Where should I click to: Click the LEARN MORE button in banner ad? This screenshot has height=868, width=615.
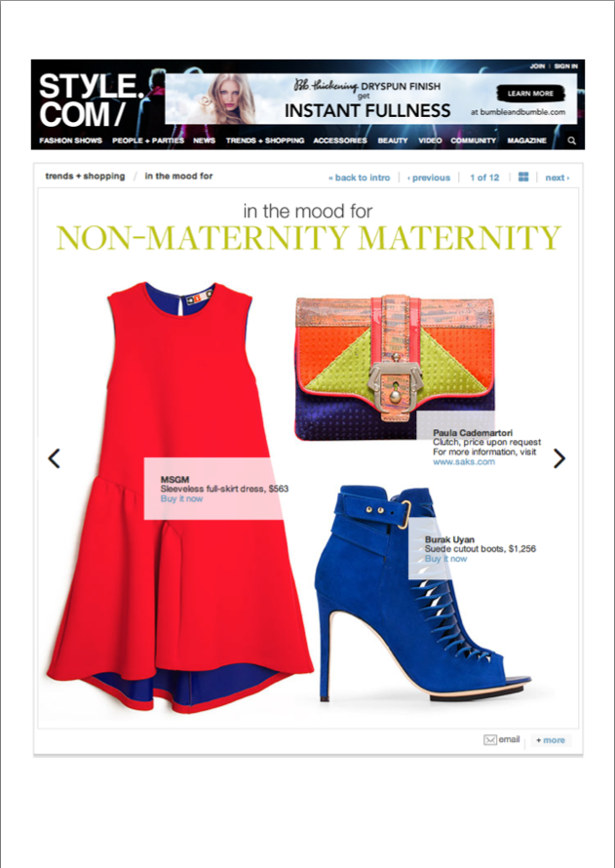click(530, 94)
